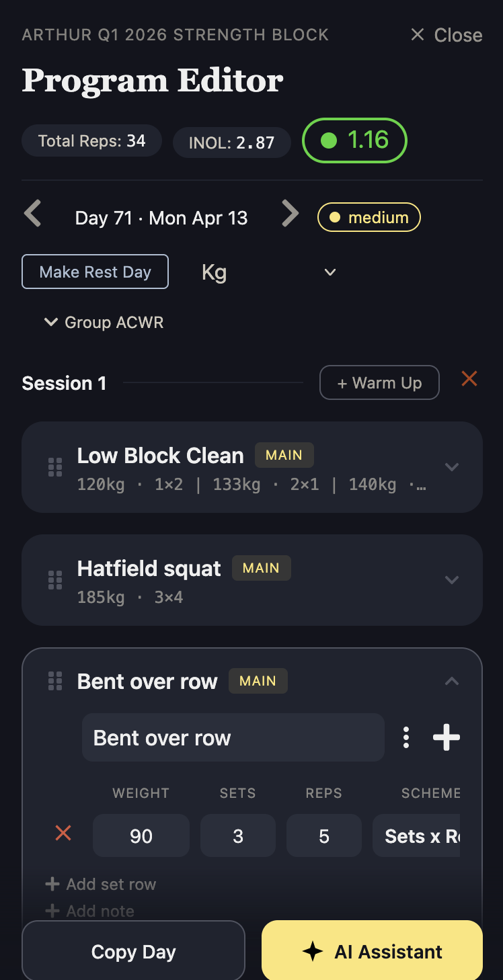Launch the AI Assistant
Image resolution: width=503 pixels, height=980 pixels.
pos(371,950)
